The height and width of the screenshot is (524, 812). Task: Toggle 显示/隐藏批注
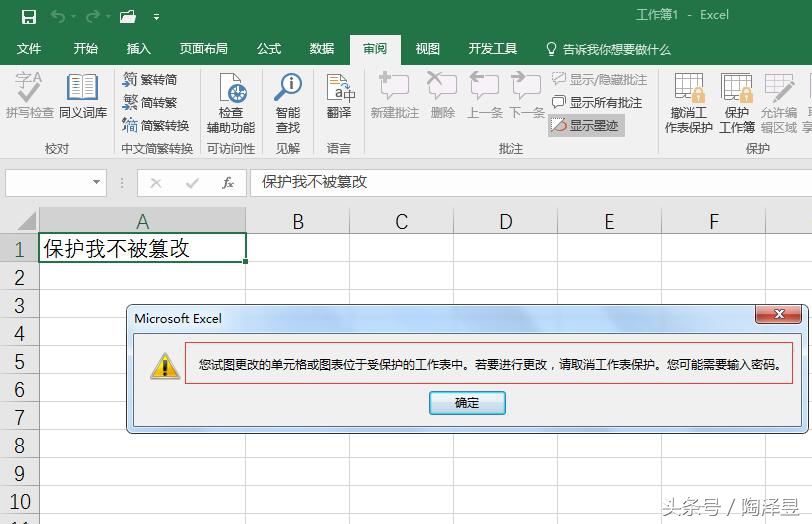(600, 79)
